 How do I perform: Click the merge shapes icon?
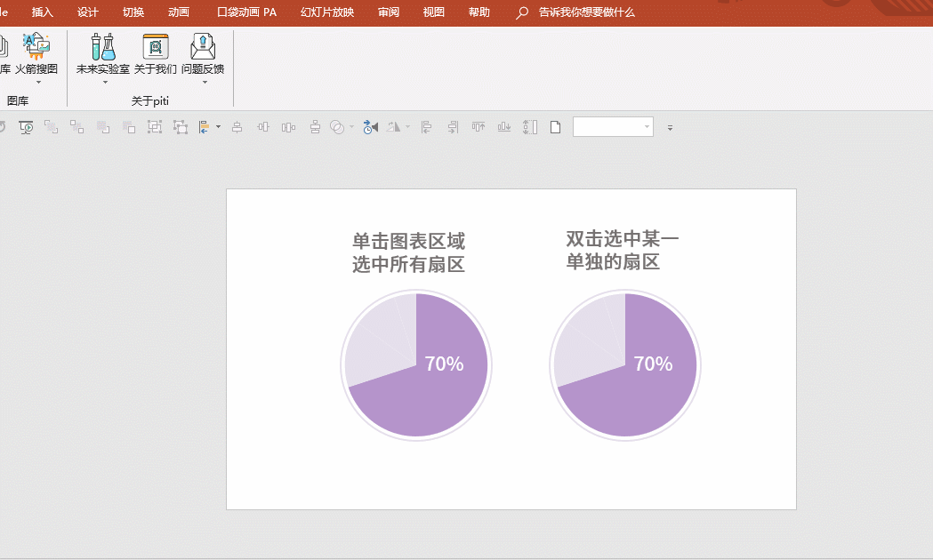(x=337, y=127)
